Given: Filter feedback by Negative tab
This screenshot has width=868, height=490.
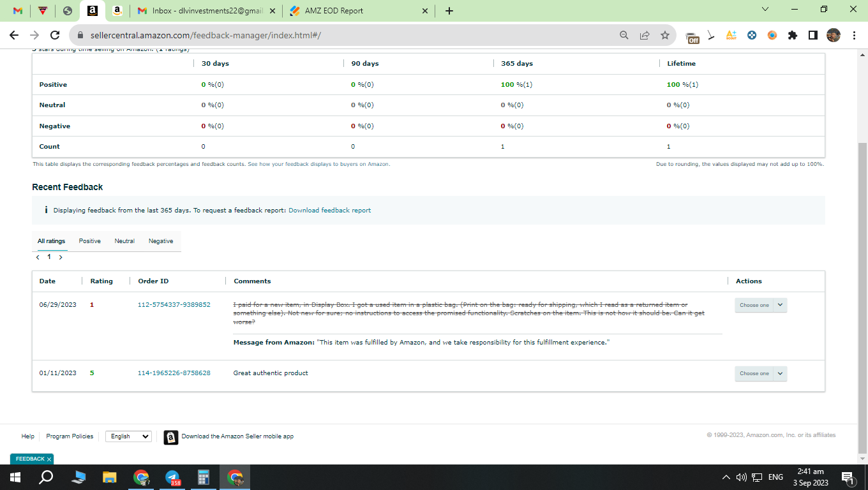Looking at the screenshot, I should 161,241.
